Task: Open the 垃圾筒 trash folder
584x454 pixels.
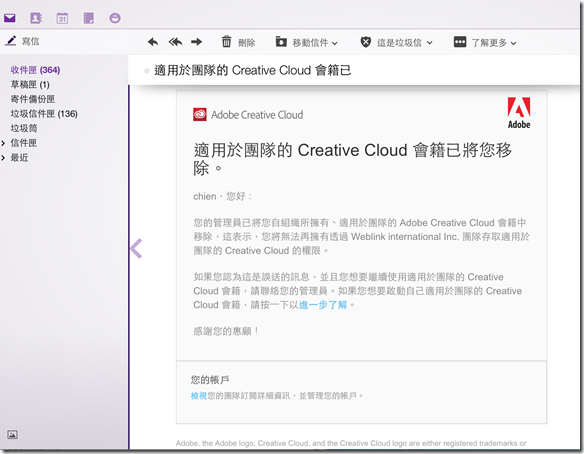Action: [24, 128]
